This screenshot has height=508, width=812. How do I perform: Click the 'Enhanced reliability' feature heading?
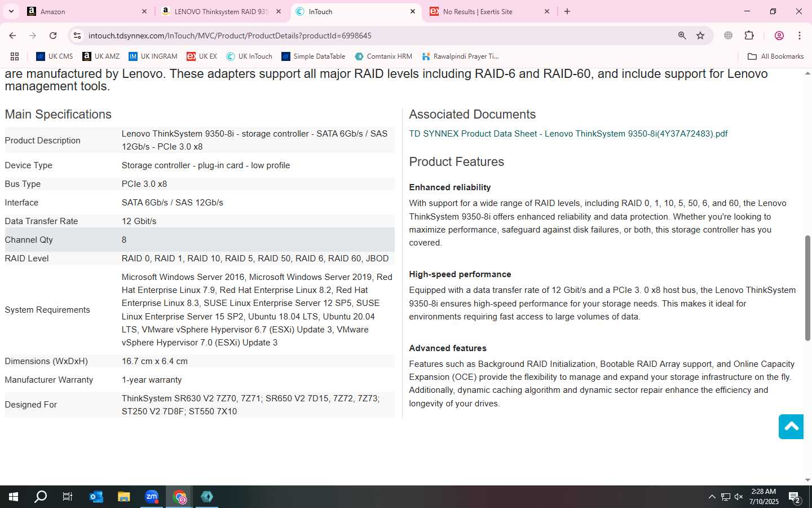[449, 187]
